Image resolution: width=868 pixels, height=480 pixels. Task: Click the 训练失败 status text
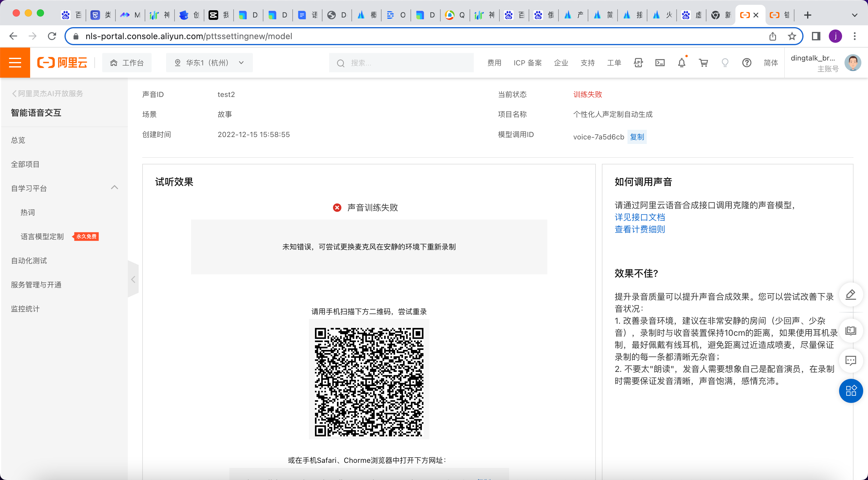[x=587, y=94]
